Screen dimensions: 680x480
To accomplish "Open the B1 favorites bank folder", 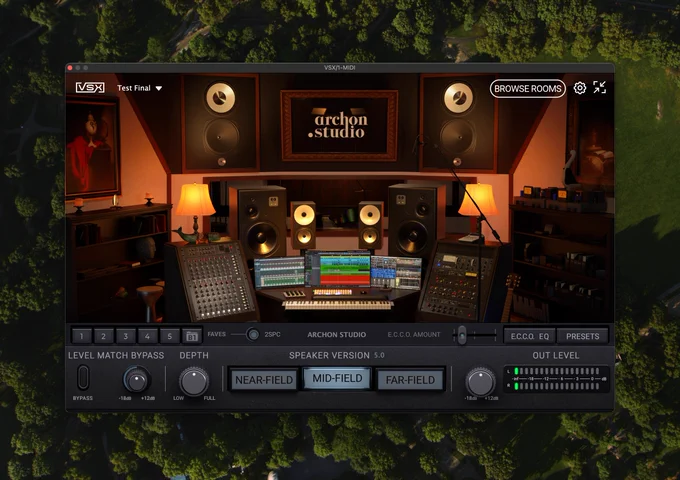I will (x=192, y=336).
